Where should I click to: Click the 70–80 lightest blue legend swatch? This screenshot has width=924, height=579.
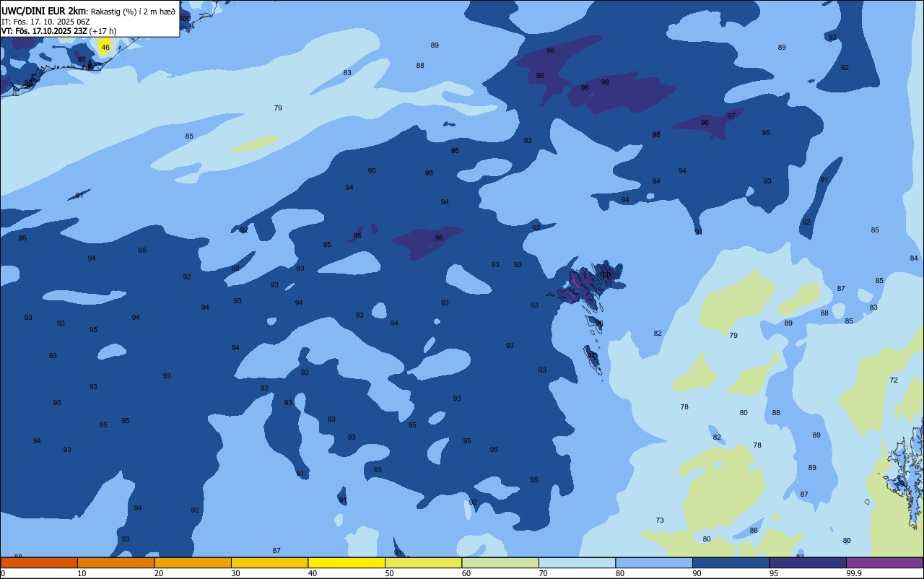point(577,562)
